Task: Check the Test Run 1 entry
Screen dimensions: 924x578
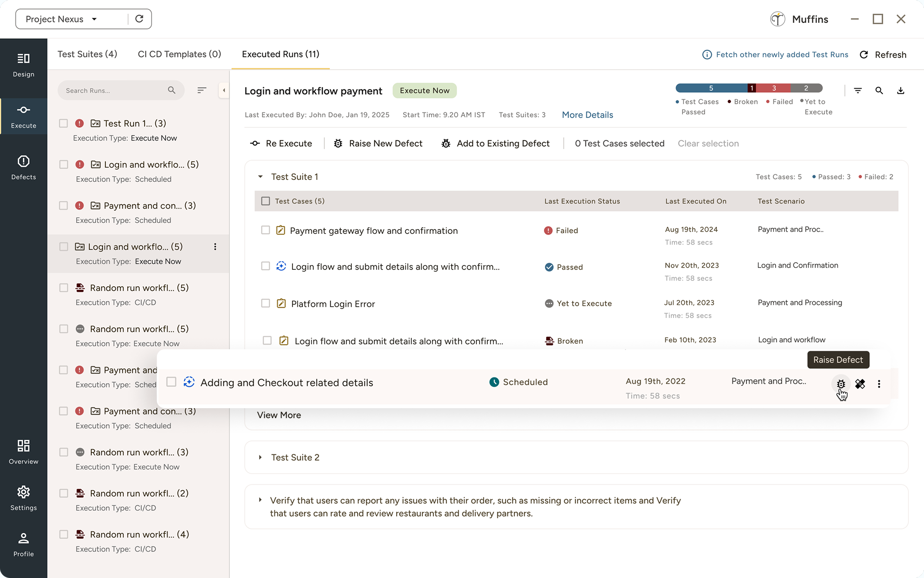Action: click(x=63, y=123)
